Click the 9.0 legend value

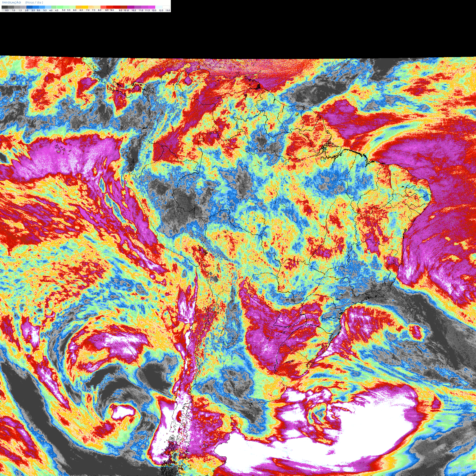[112, 10]
